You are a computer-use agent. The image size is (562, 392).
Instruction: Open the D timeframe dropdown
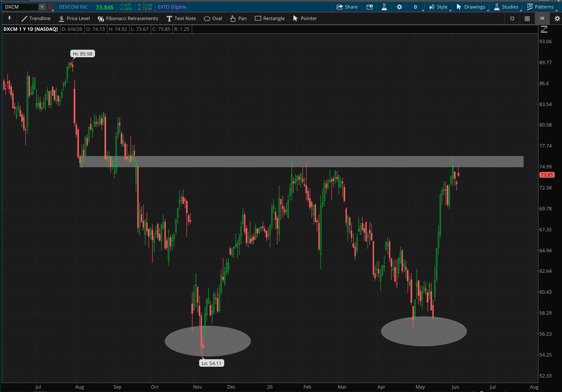pos(415,7)
